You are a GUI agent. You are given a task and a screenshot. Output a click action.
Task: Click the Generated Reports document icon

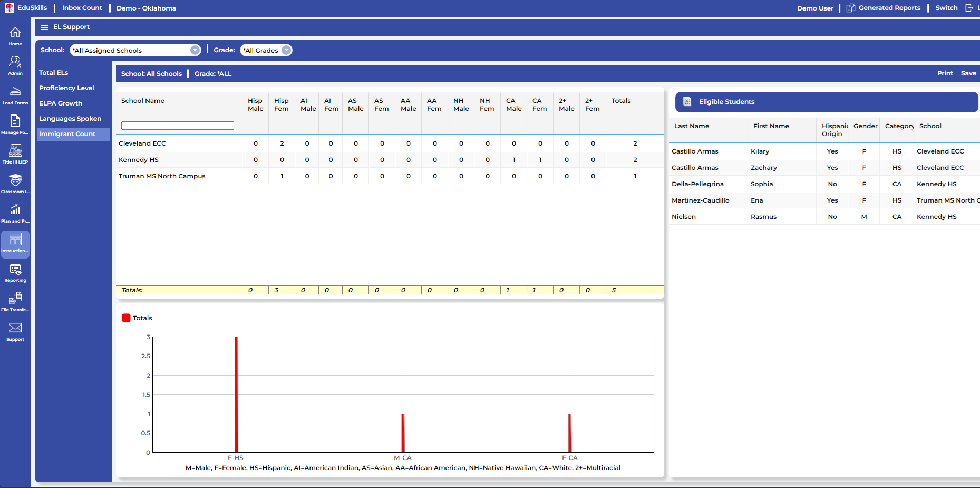click(x=851, y=8)
